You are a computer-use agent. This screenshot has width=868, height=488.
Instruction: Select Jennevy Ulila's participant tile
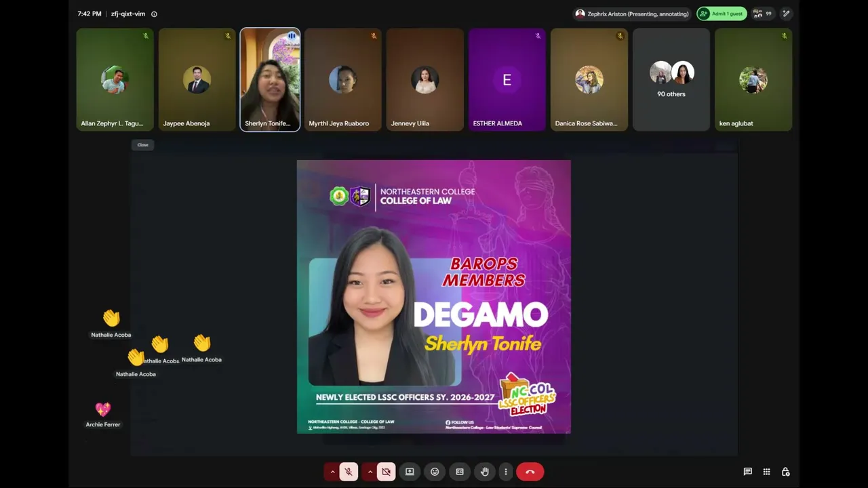(x=425, y=79)
